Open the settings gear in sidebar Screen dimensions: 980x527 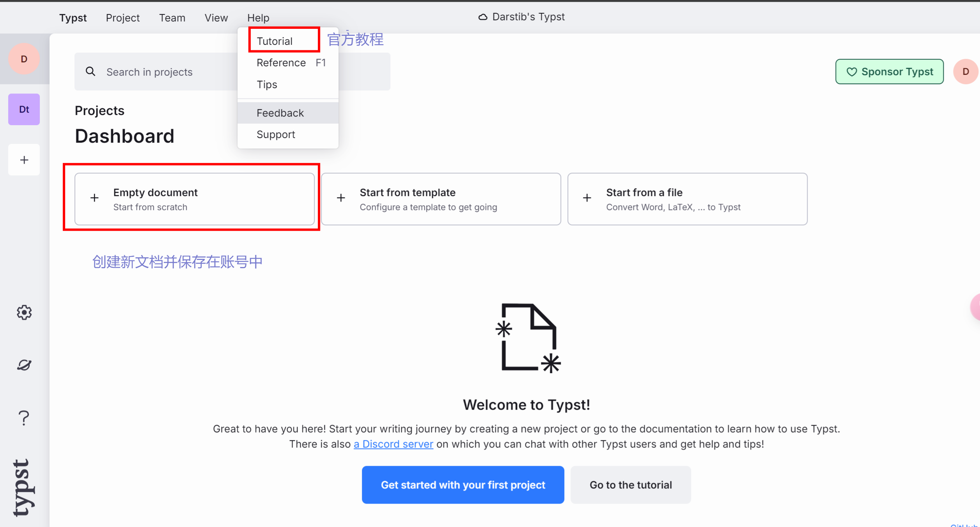point(24,313)
